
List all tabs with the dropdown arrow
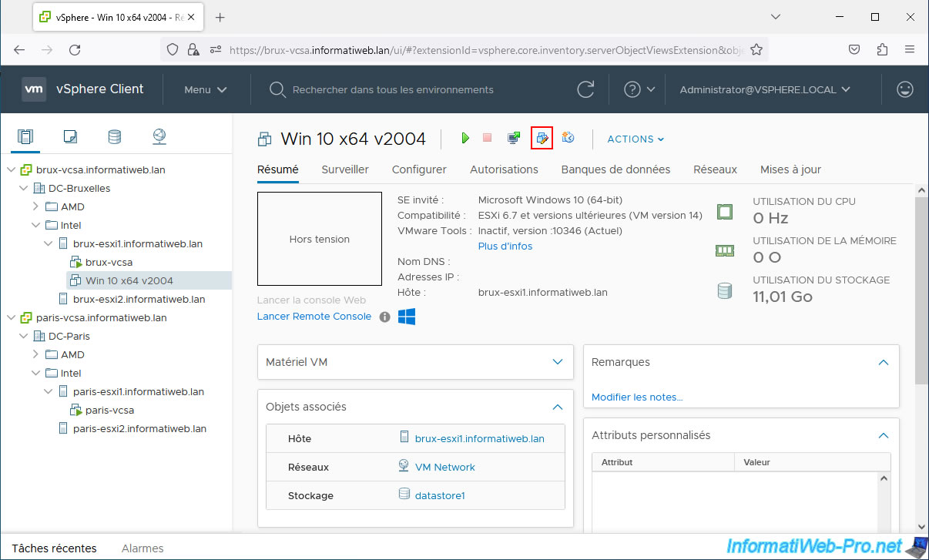775,17
